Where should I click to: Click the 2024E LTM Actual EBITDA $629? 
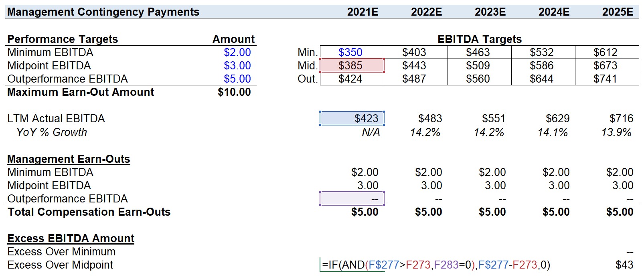click(x=557, y=119)
